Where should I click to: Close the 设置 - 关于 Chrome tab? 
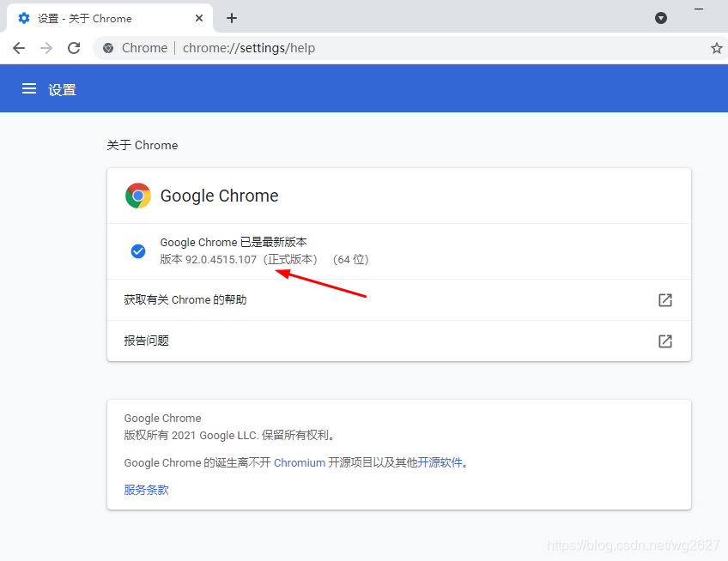click(198, 18)
